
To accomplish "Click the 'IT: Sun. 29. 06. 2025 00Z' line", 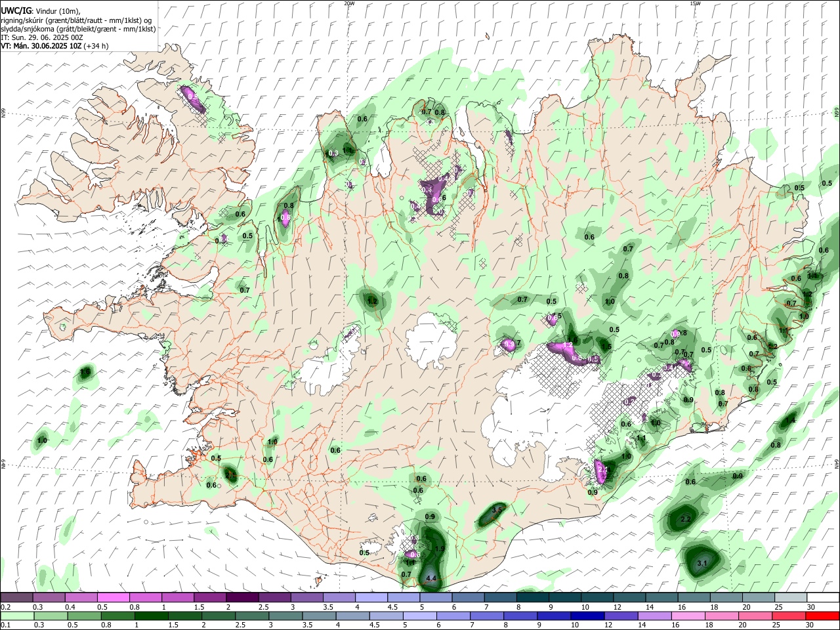I will tap(42, 37).
